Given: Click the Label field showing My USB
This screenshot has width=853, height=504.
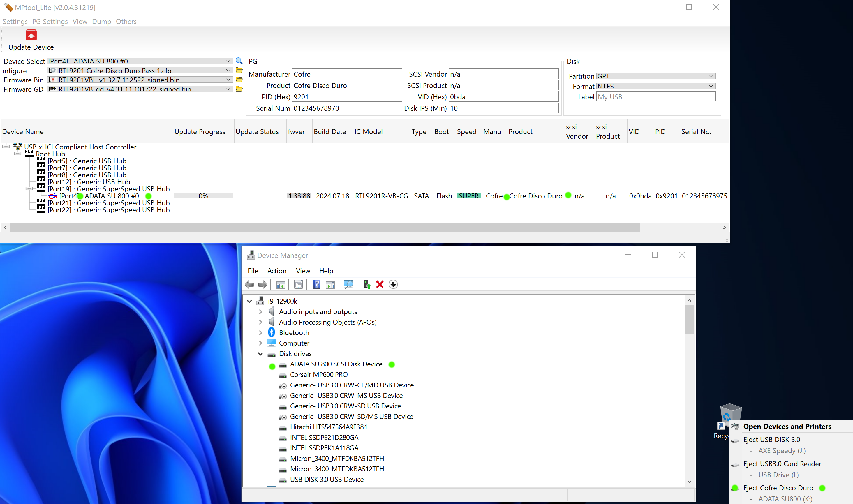Looking at the screenshot, I should click(x=656, y=97).
